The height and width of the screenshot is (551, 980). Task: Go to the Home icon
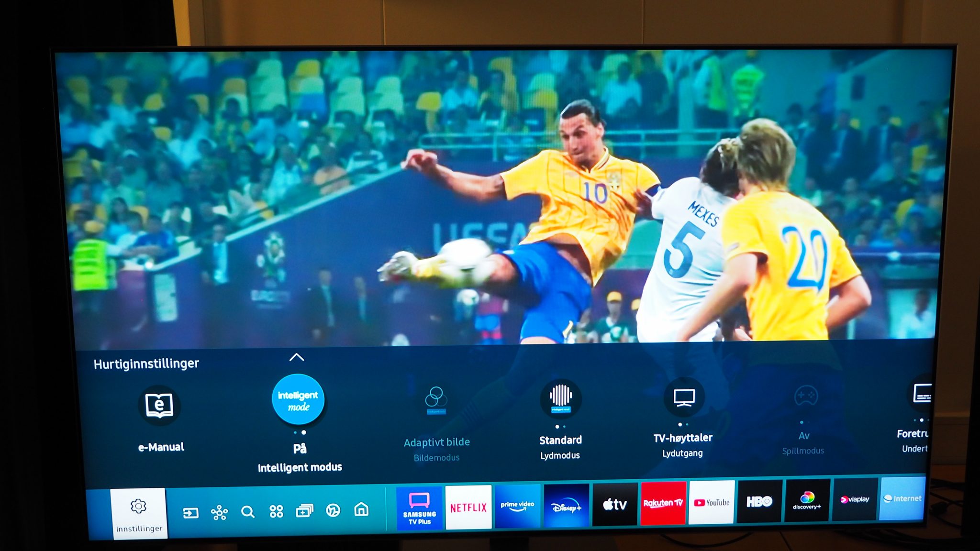point(361,509)
